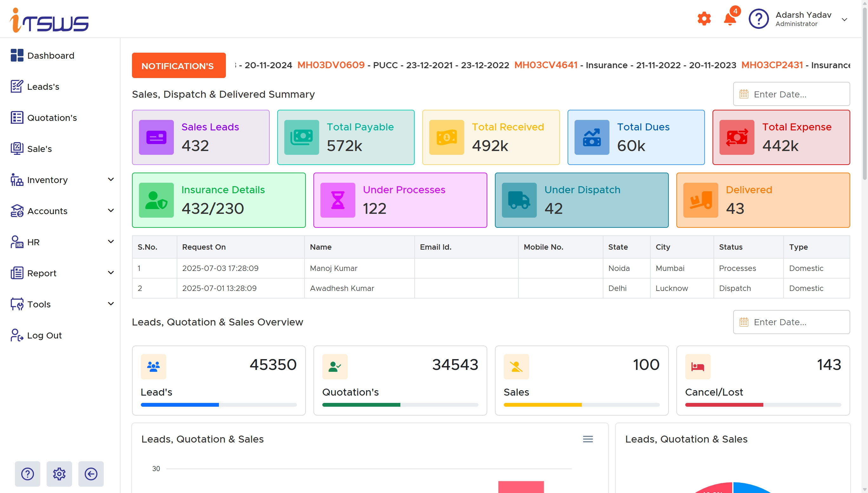Image resolution: width=868 pixels, height=493 pixels.
Task: Click the collapse arrow button at bottom left
Action: pos(90,474)
